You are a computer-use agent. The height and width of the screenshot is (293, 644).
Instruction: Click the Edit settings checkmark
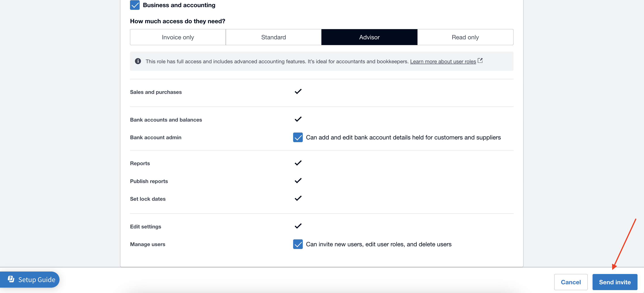pyautogui.click(x=298, y=226)
